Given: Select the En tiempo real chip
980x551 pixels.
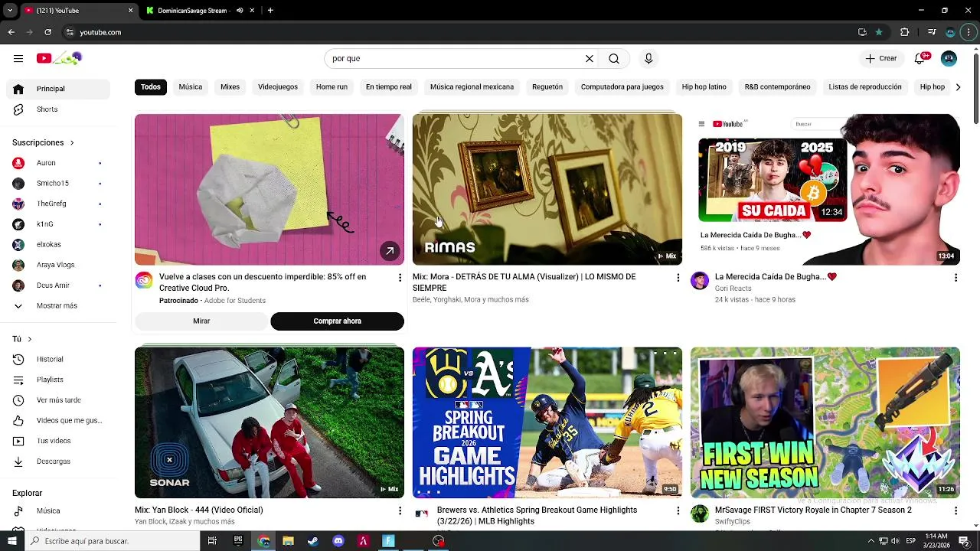Looking at the screenshot, I should [389, 86].
